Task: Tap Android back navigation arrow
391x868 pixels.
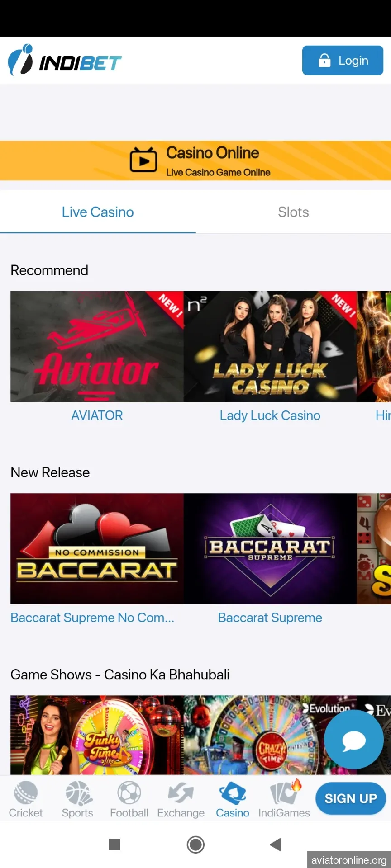Action: pos(276,844)
